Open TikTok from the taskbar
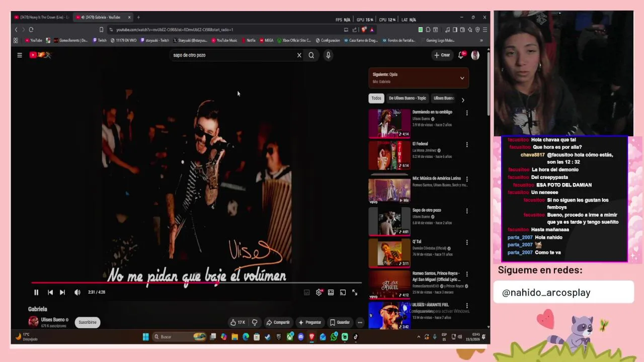 click(x=356, y=337)
